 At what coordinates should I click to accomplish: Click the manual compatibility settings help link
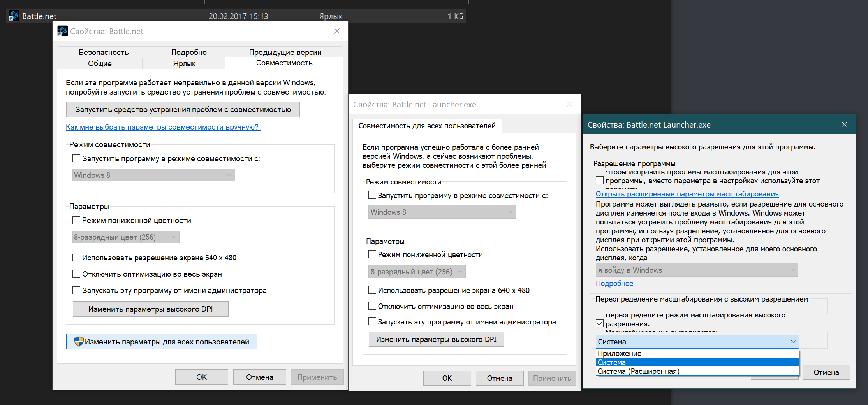[162, 127]
